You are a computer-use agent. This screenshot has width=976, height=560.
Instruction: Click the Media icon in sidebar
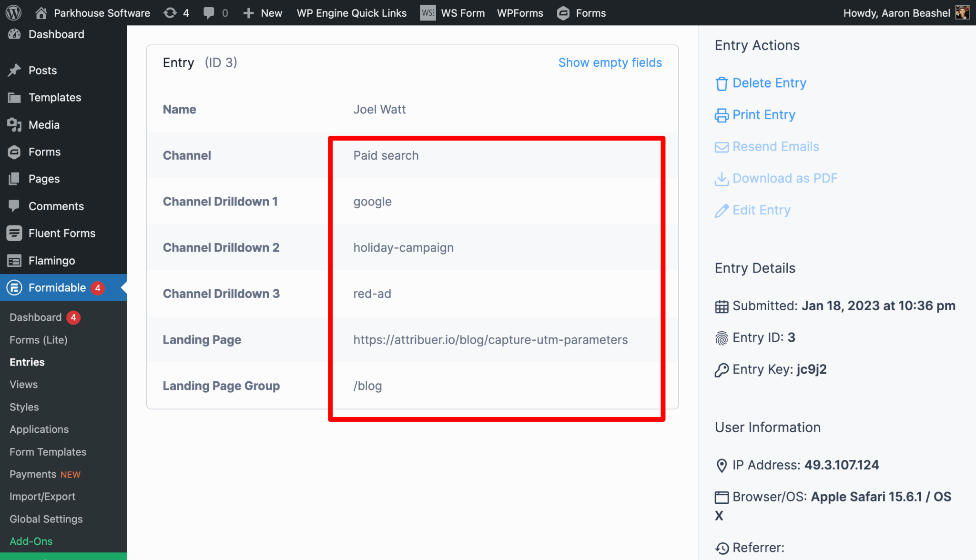click(x=14, y=125)
